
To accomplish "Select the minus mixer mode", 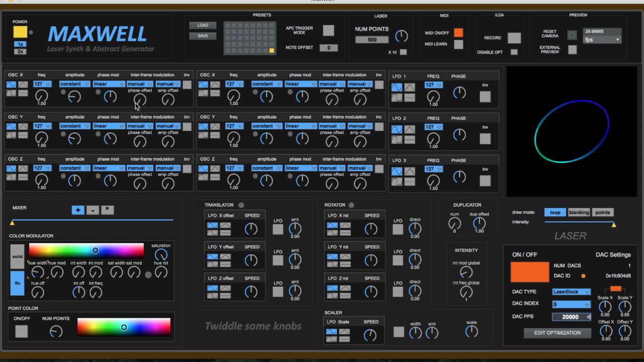I will pyautogui.click(x=93, y=210).
